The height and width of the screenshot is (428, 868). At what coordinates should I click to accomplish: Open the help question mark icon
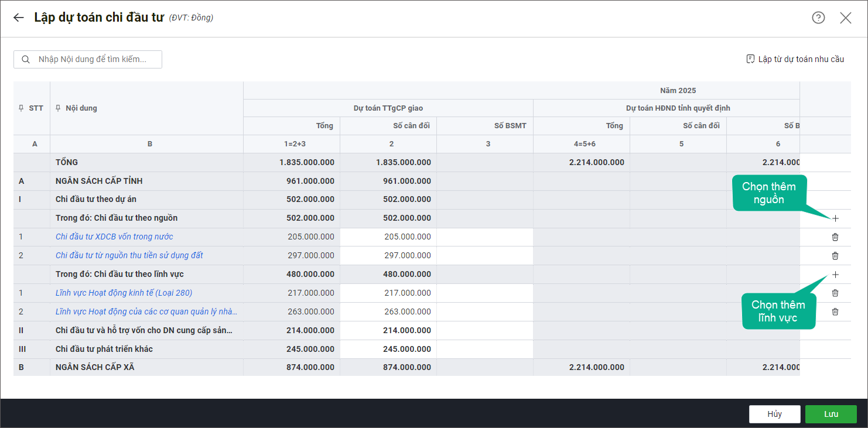point(818,18)
